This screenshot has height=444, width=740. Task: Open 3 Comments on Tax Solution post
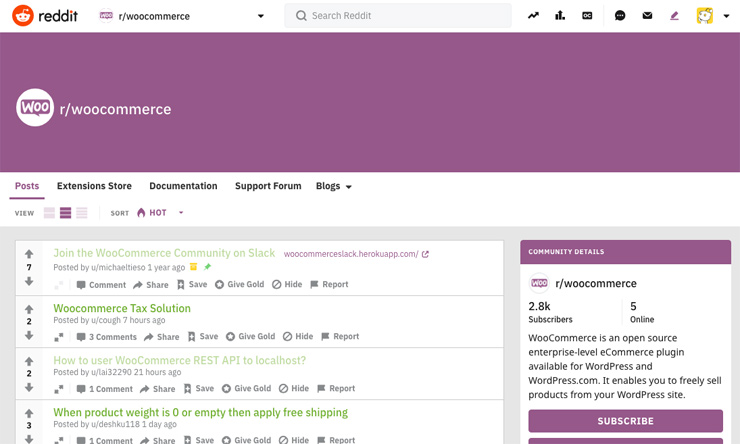106,336
